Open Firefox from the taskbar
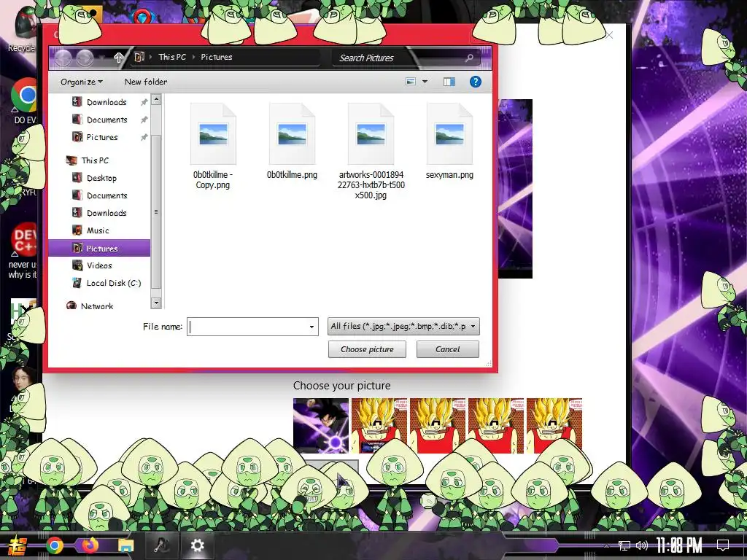The image size is (747, 560). coord(90,545)
